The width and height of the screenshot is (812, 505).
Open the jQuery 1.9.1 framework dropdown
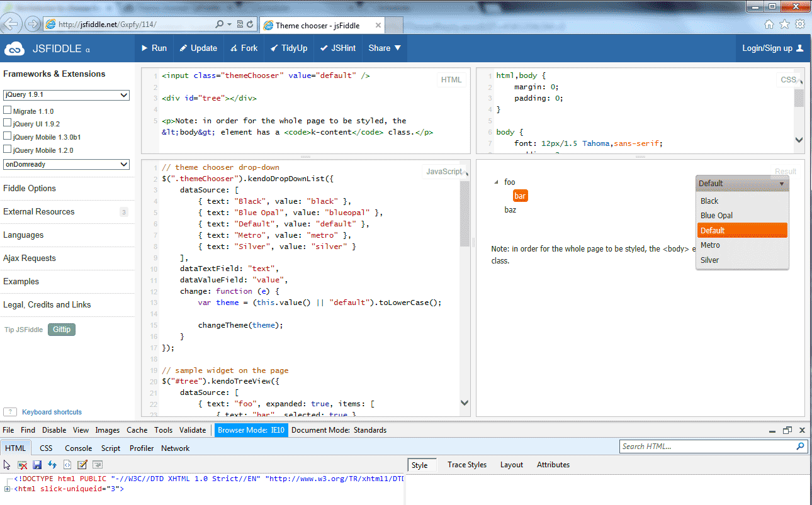click(x=66, y=95)
